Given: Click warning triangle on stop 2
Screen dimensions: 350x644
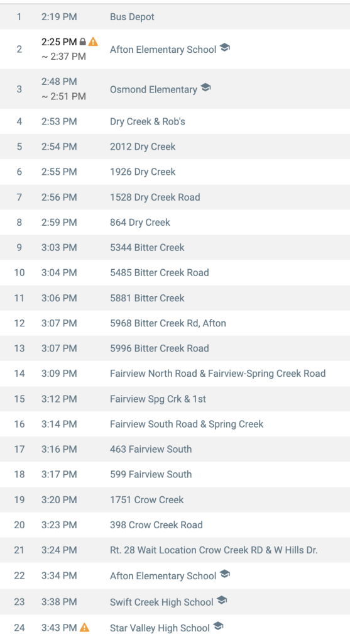Looking at the screenshot, I should [93, 42].
